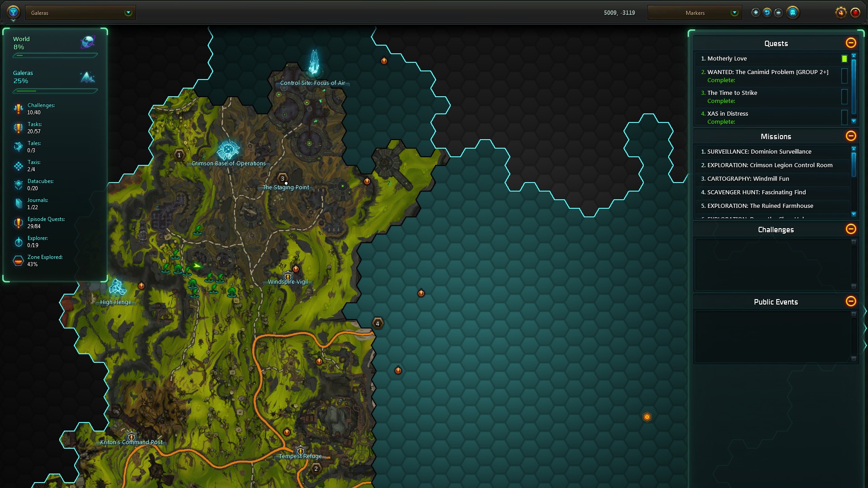Collapse the Challenges panel
Screen dimensions: 868x488
(x=851, y=229)
